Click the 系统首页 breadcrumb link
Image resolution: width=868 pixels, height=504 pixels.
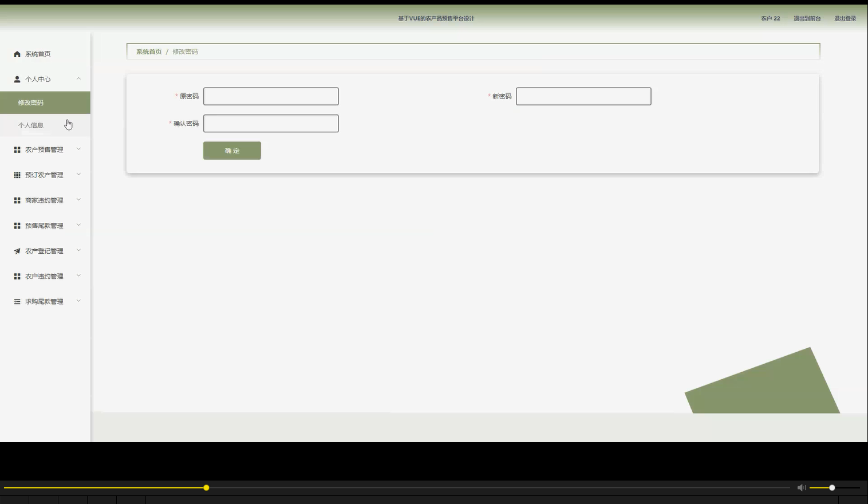[149, 52]
